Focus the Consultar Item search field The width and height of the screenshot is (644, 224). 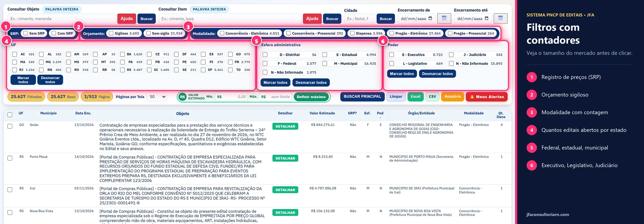[x=230, y=19]
